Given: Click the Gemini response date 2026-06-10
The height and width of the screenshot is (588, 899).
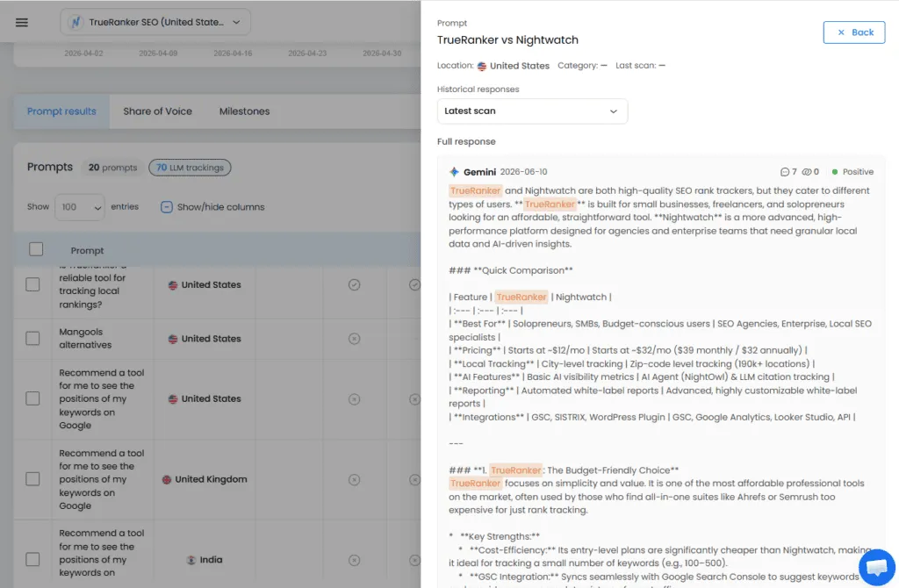Looking at the screenshot, I should [x=523, y=172].
